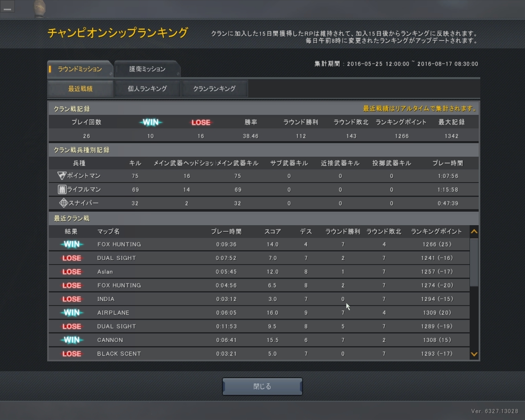Image resolution: width=525 pixels, height=420 pixels.
Task: Click the WIN badge for FOX HUNTING
Action: [72, 244]
